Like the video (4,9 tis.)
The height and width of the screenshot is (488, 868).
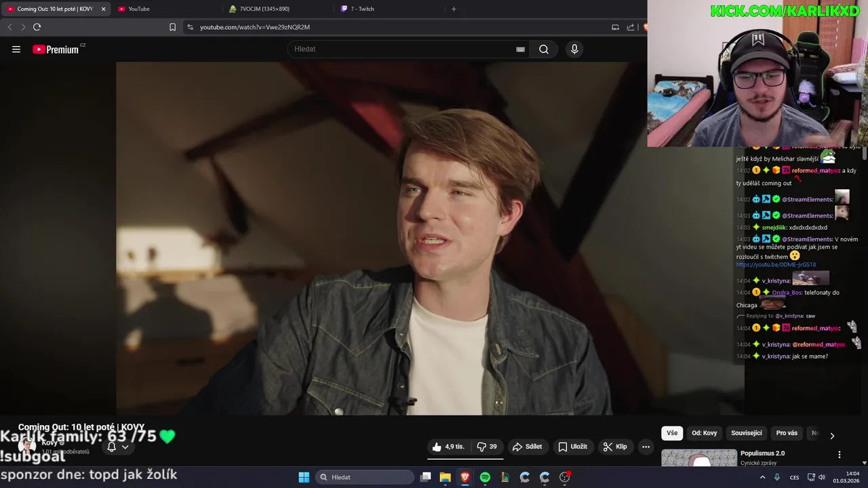click(x=448, y=447)
